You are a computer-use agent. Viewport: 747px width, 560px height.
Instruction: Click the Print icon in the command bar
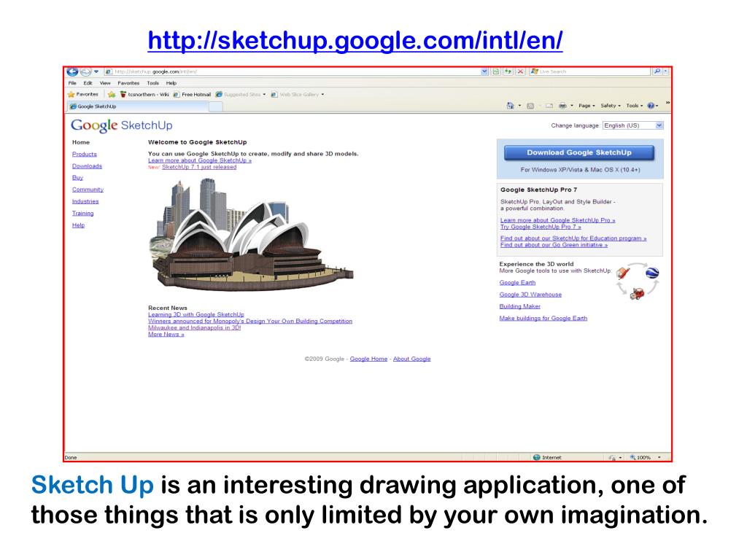562,106
